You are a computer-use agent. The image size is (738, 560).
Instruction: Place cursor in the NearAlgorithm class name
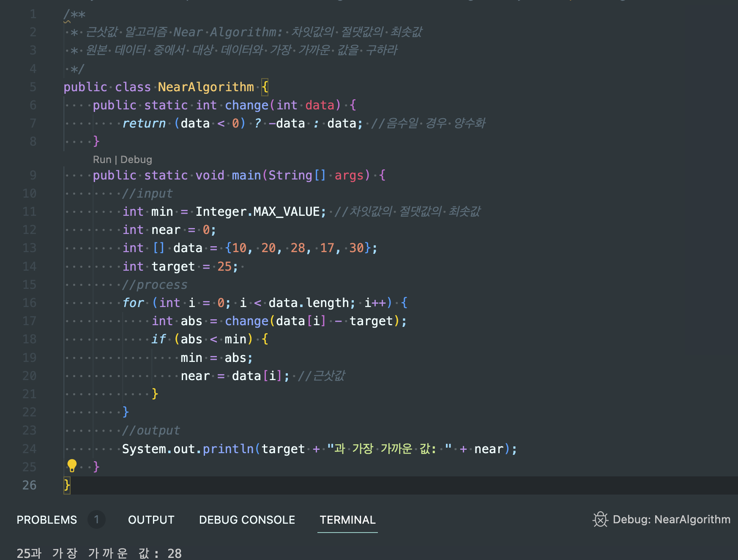pyautogui.click(x=206, y=87)
